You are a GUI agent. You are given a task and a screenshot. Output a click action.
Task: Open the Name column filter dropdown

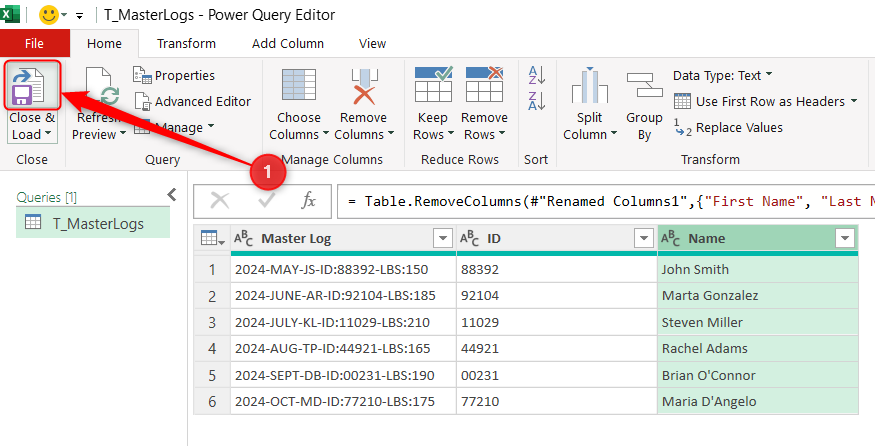[x=845, y=239]
